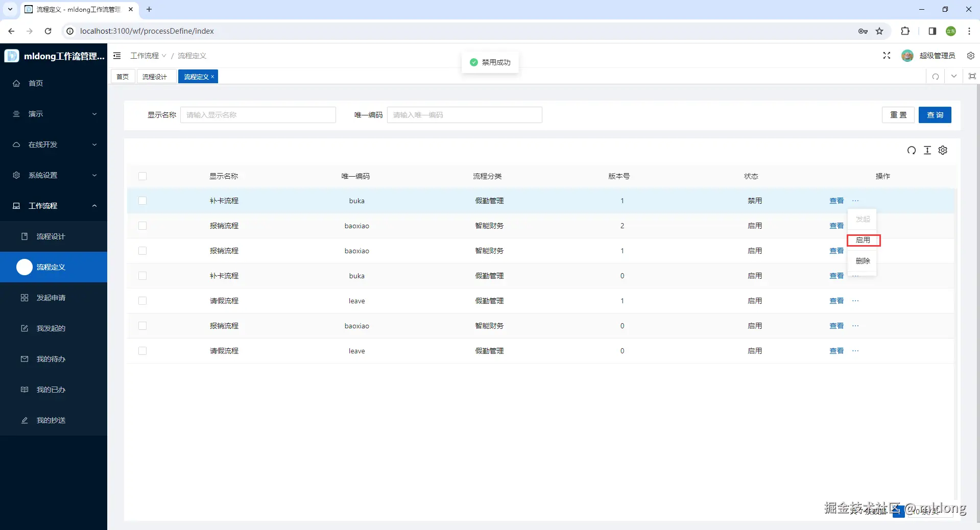Check the 补卡流程 version 0 row checkbox
This screenshot has width=980, height=530.
(x=142, y=276)
